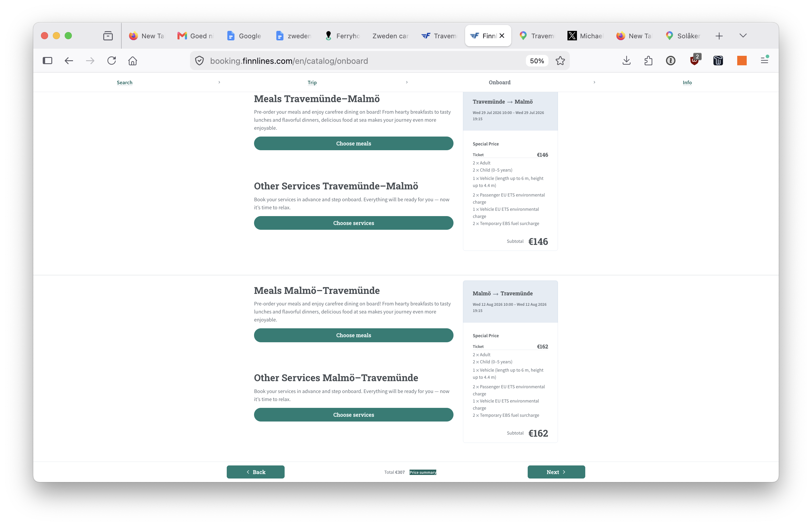Image resolution: width=812 pixels, height=526 pixels.
Task: Click the €146 subtotal amount
Action: 538,242
